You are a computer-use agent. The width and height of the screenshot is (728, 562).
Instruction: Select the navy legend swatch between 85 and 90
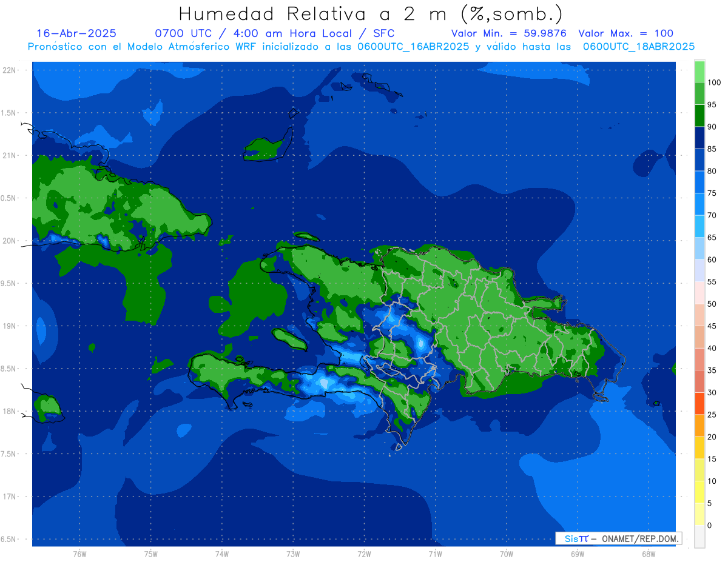click(699, 138)
